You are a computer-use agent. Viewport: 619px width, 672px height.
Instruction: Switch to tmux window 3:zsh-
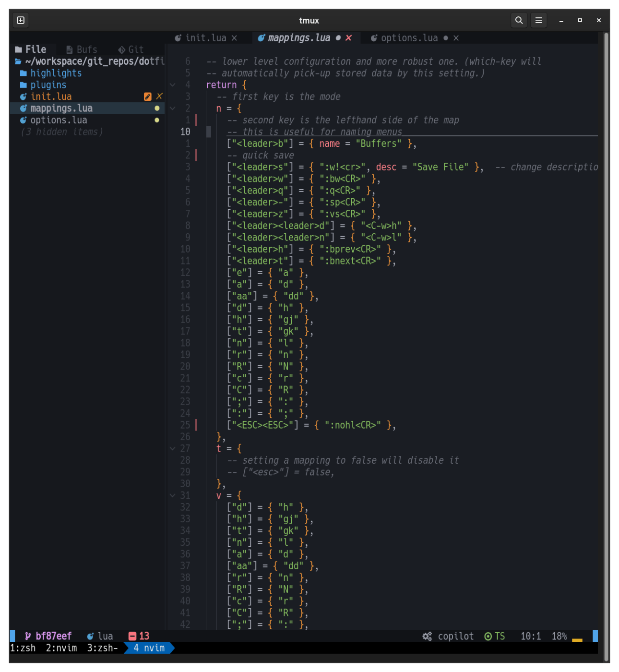[x=103, y=648]
